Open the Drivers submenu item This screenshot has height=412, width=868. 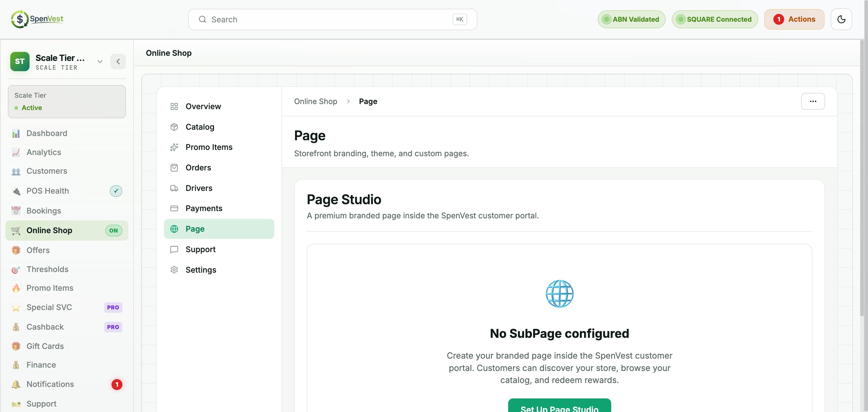219,188
